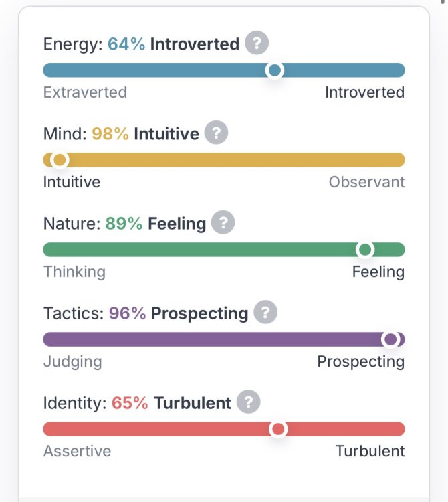
Task: Click the 98% Intuitive heading
Action: [x=146, y=133]
